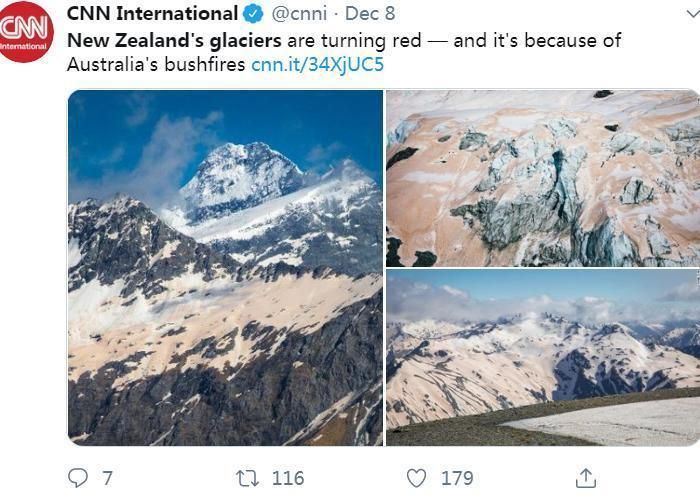Click the "Australia's bushfires" tweet text
Image resolution: width=700 pixels, height=503 pixels.
pos(156,65)
